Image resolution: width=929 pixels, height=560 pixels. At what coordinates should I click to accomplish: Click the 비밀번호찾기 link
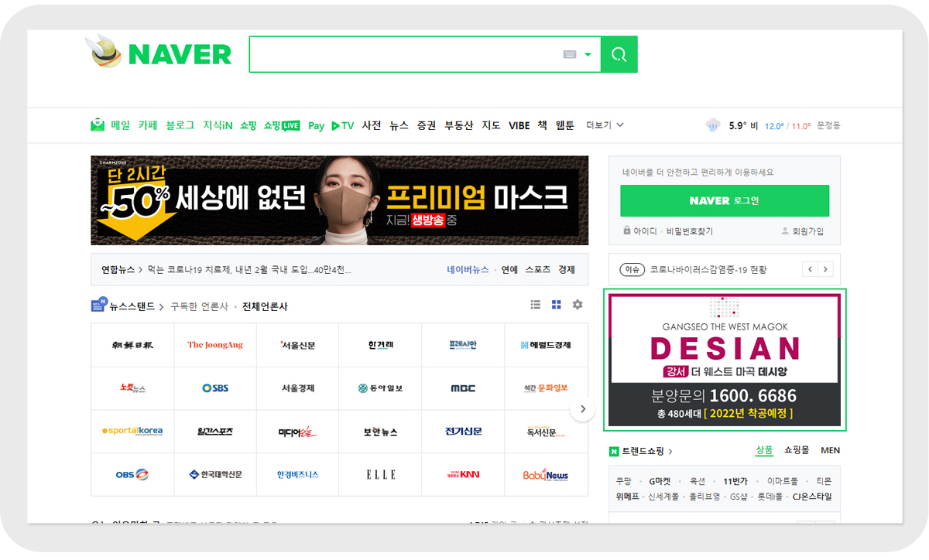tap(690, 231)
